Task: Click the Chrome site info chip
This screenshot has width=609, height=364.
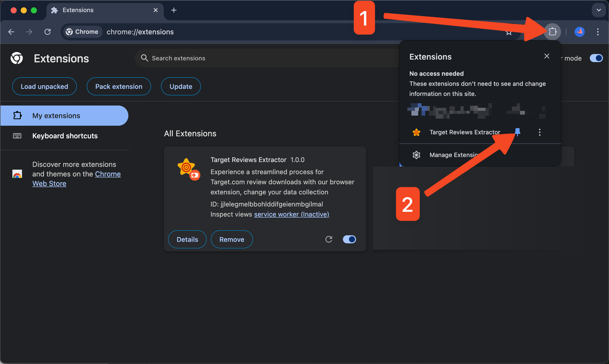Action: (82, 32)
